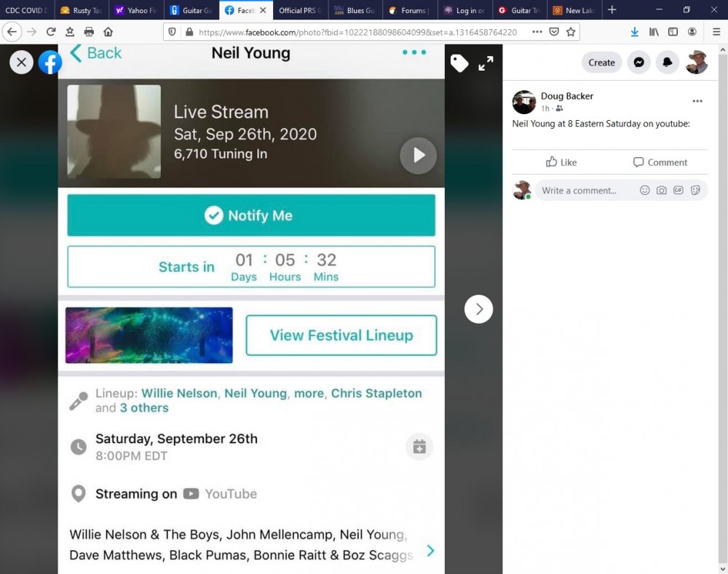Screen dimensions: 728x574
Task: Click the scrollbar down arrow
Action: click(722, 568)
